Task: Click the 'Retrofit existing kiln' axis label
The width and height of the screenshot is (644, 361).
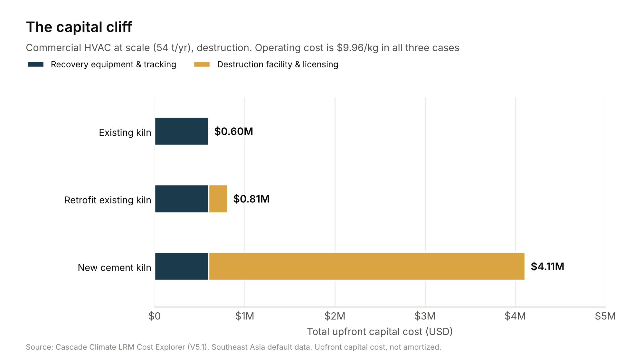Action: click(x=108, y=200)
